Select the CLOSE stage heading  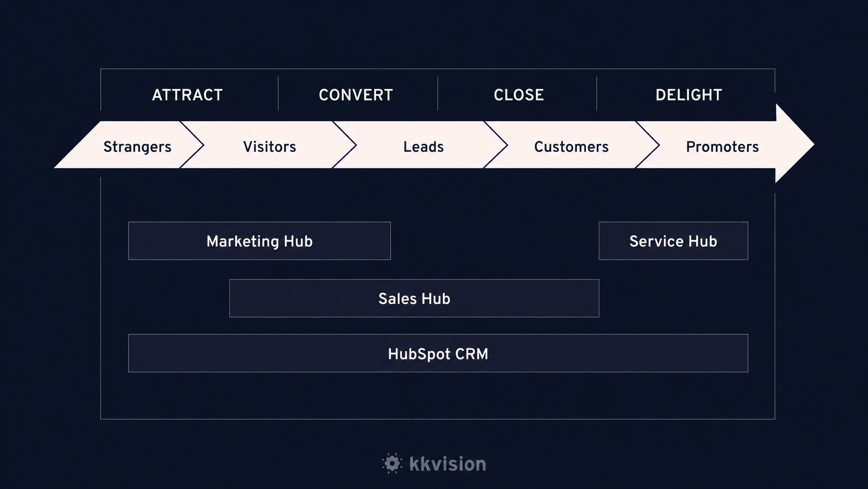click(x=519, y=95)
